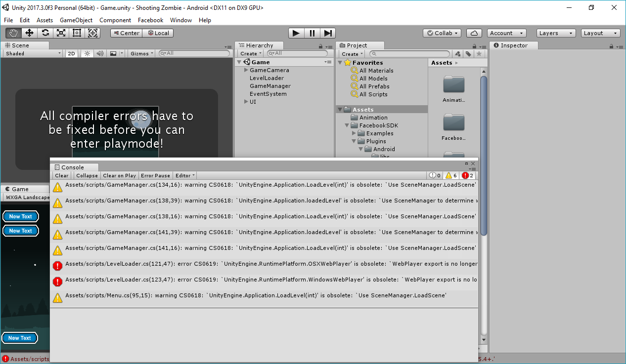The width and height of the screenshot is (626, 364).
Task: Expand the GameCamera hierarchy item
Action: pyautogui.click(x=246, y=70)
